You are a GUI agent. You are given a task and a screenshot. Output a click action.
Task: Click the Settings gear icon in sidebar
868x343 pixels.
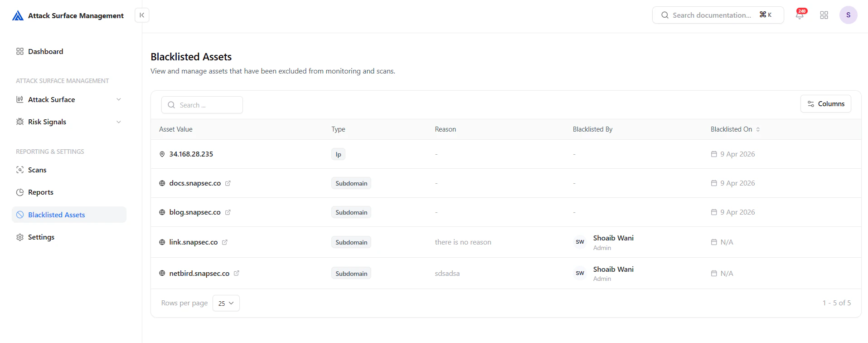pyautogui.click(x=20, y=237)
